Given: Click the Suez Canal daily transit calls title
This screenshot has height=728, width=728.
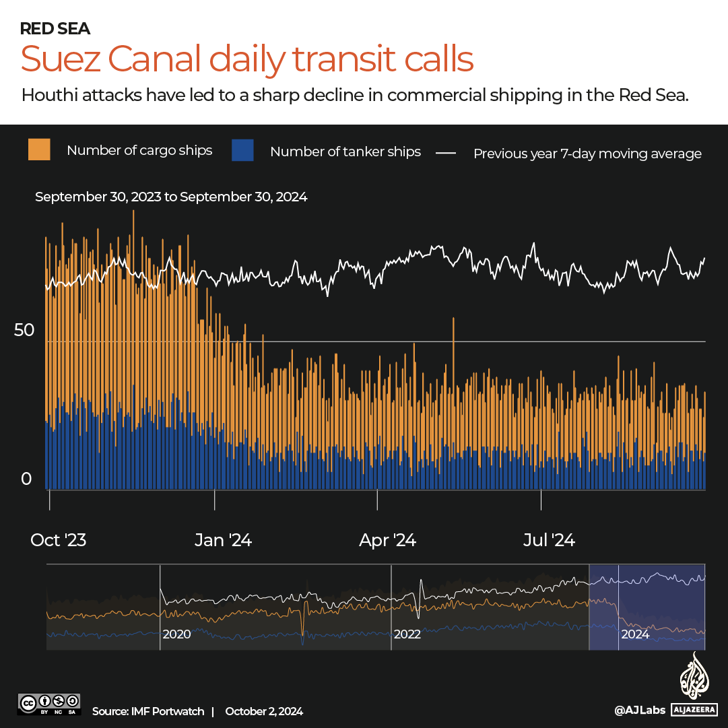Looking at the screenshot, I should (247, 59).
